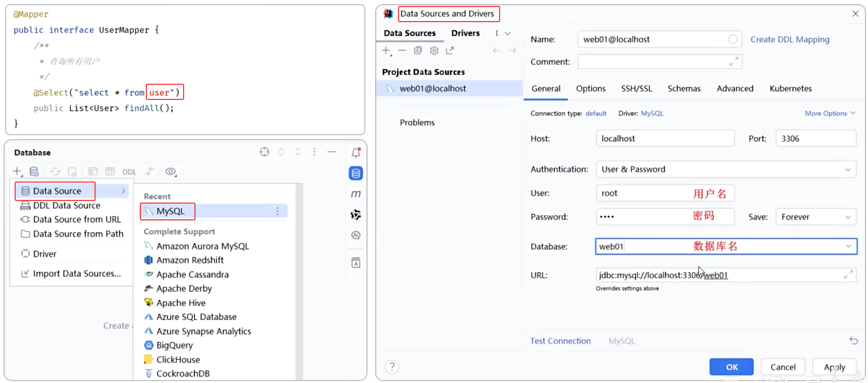Switch to the Schemas tab
This screenshot has height=383, width=868.
[684, 89]
